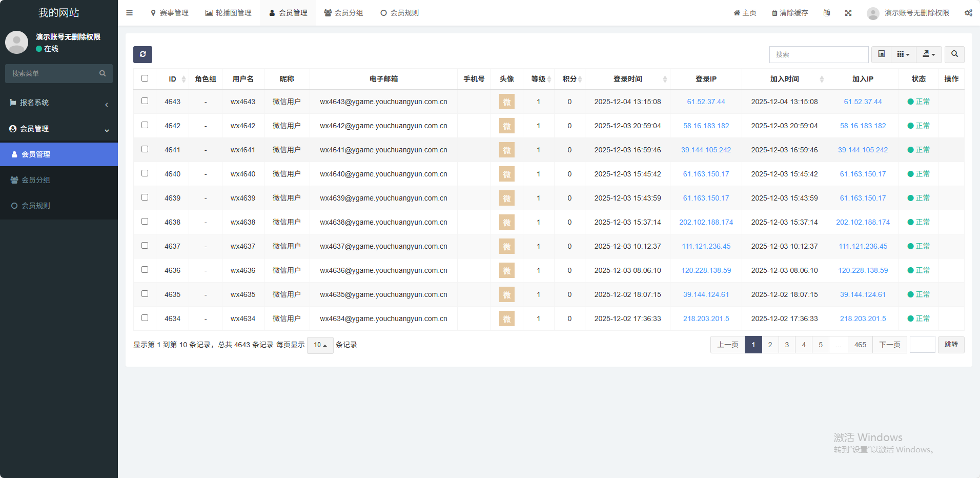Click the refresh table icon button
This screenshot has height=478, width=980.
(142, 54)
